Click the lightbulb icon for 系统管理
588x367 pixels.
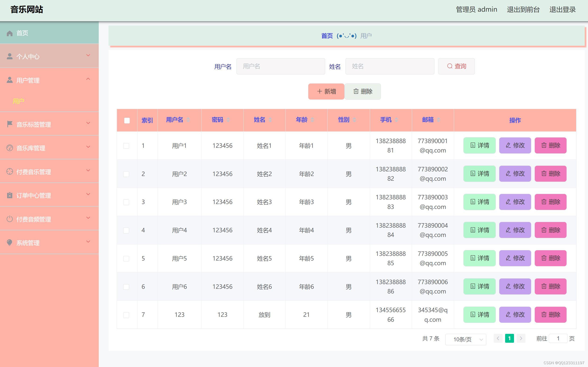pyautogui.click(x=10, y=243)
